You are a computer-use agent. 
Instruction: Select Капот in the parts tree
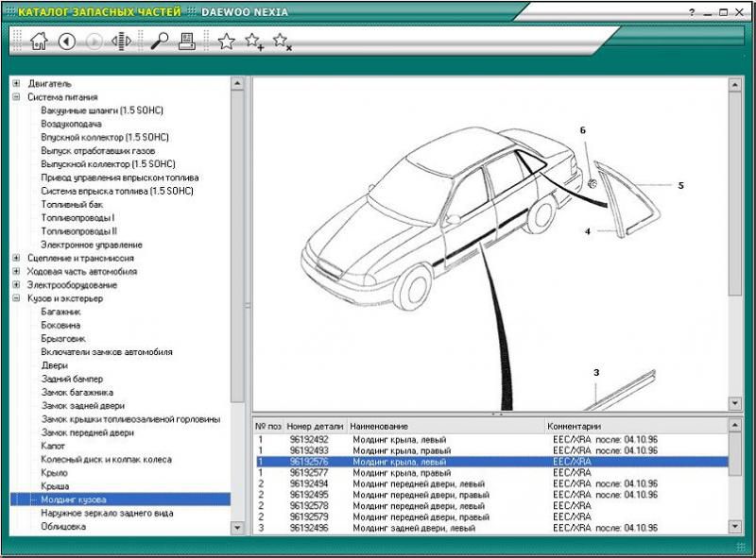tap(53, 446)
